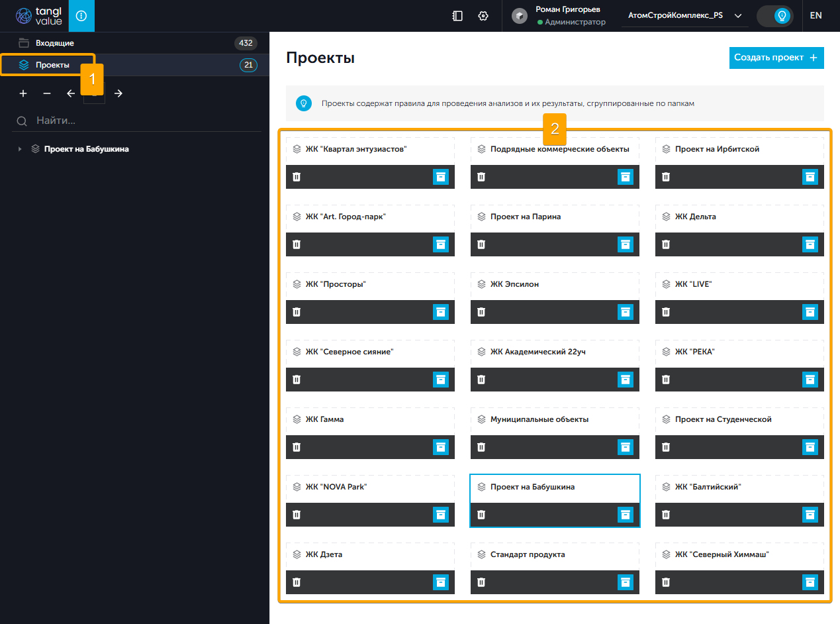Expand all tree nodes with plus button
The height and width of the screenshot is (624, 840).
(23, 93)
